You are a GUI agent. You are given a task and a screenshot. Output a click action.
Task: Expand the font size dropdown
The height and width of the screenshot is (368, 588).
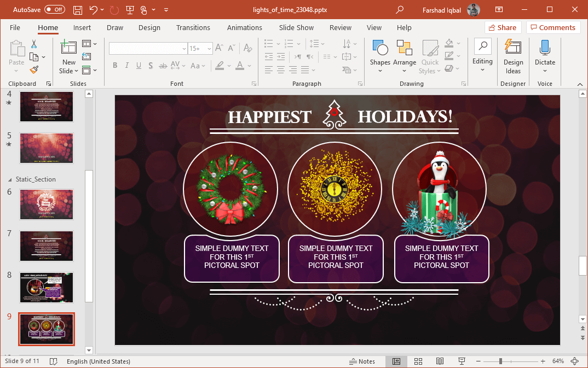click(209, 49)
